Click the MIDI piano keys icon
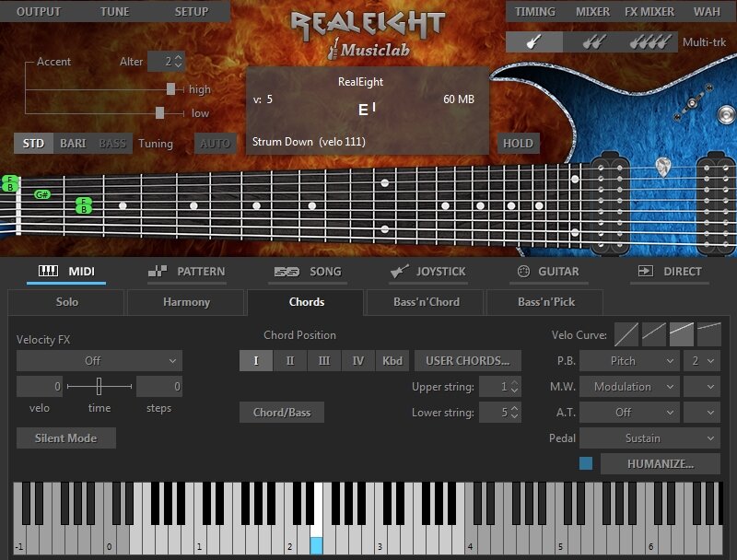This screenshot has height=560, width=737. point(48,271)
